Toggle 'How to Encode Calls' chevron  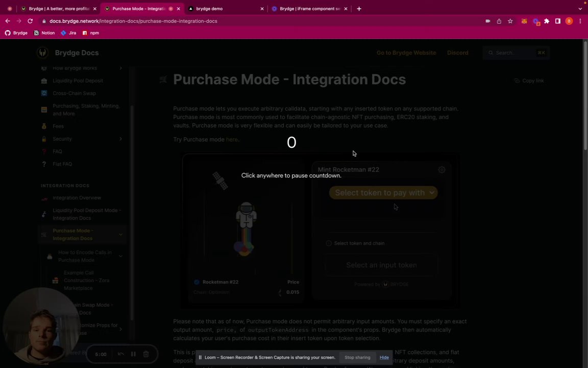click(x=120, y=256)
